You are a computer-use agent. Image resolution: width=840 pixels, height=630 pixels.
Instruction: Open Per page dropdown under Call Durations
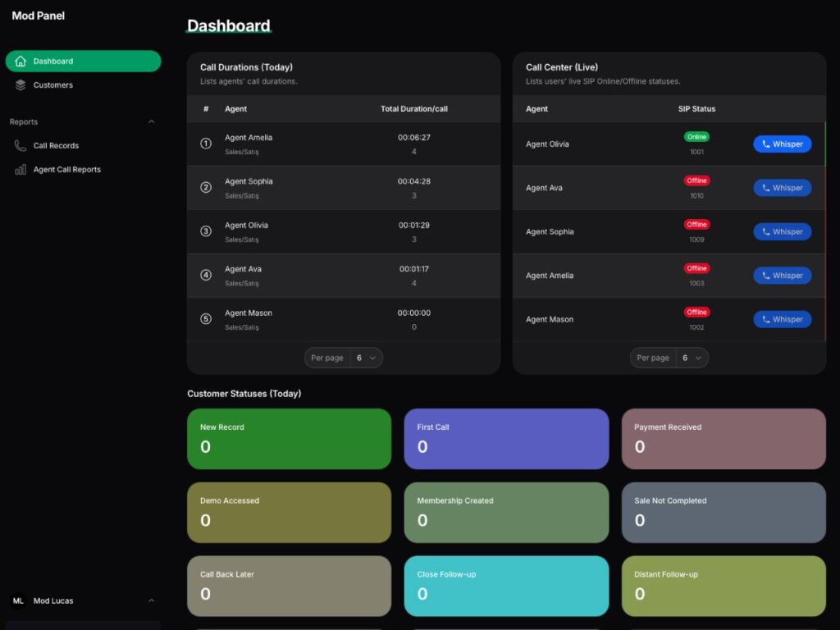point(344,358)
